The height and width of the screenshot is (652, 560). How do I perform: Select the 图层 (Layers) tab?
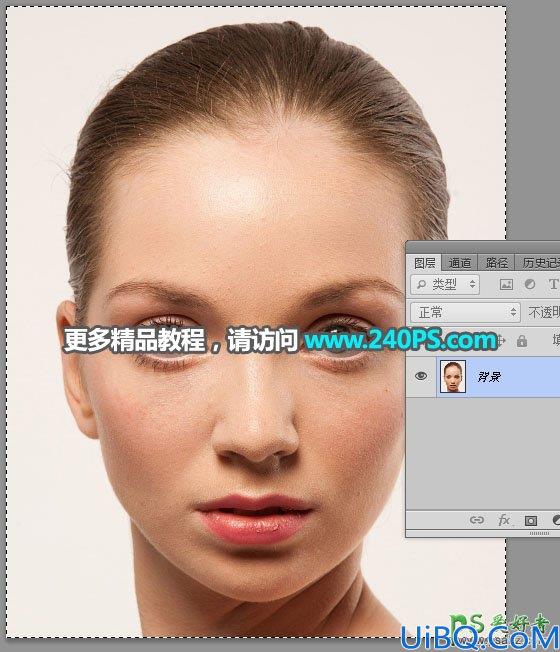(x=424, y=263)
